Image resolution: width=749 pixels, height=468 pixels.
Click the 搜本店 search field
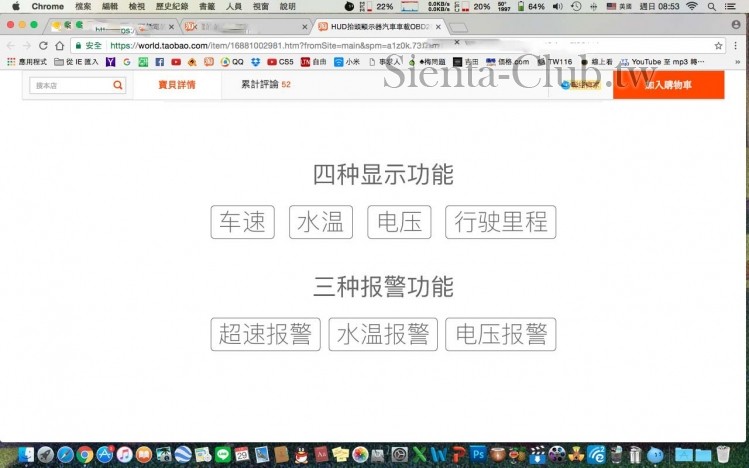pos(70,85)
